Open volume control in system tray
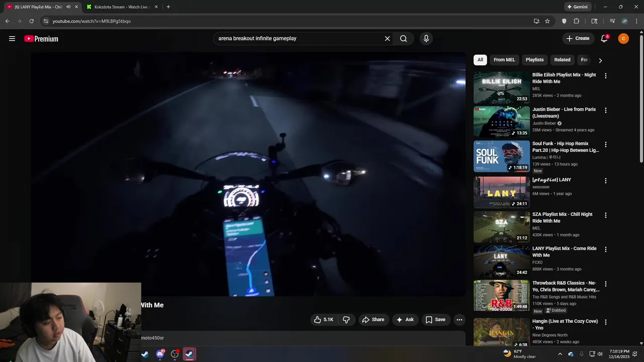644x362 pixels. click(x=600, y=354)
